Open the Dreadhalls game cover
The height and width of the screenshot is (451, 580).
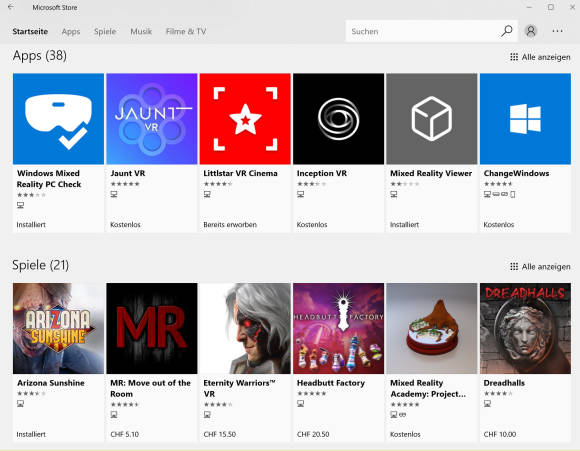pos(525,329)
